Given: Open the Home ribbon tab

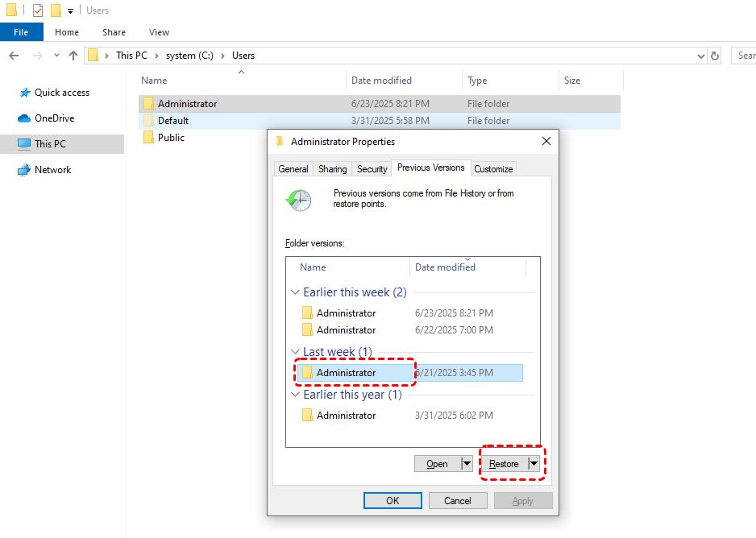Looking at the screenshot, I should tap(67, 32).
